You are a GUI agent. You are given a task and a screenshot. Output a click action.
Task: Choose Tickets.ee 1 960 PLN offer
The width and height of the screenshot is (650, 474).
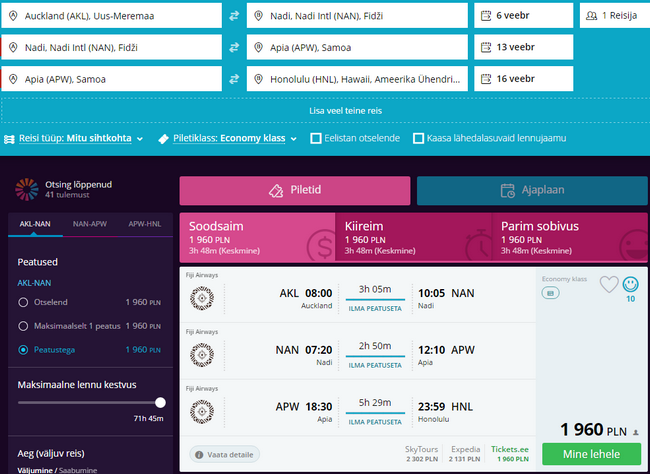click(x=509, y=454)
